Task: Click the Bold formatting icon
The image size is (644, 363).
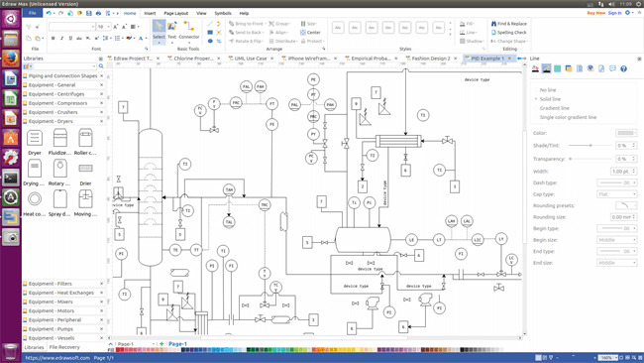Action: point(53,39)
